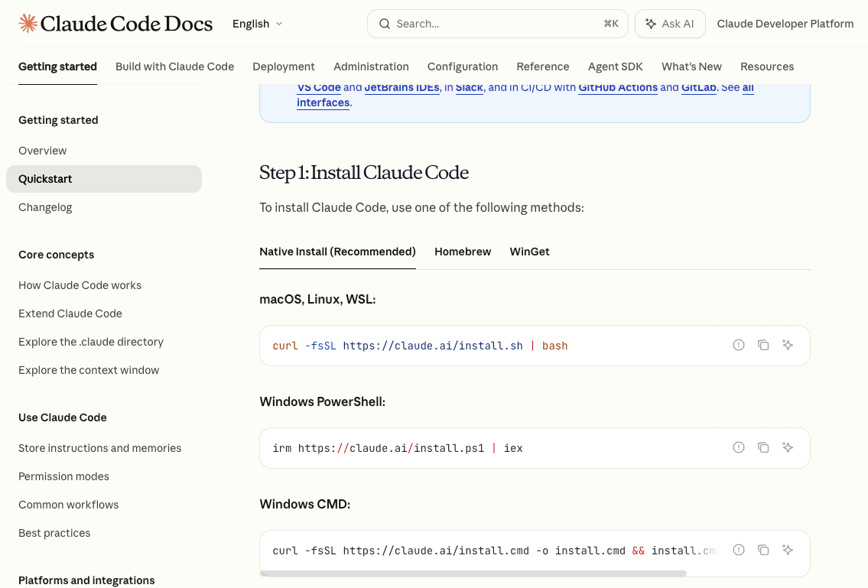This screenshot has height=588, width=868.
Task: Click the Core concepts sidebar heading
Action: tap(56, 255)
